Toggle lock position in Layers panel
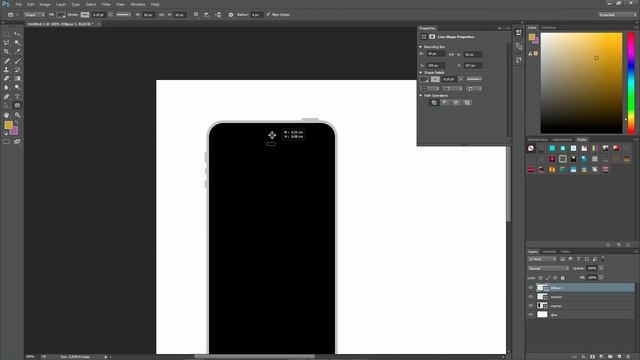 pyautogui.click(x=555, y=278)
